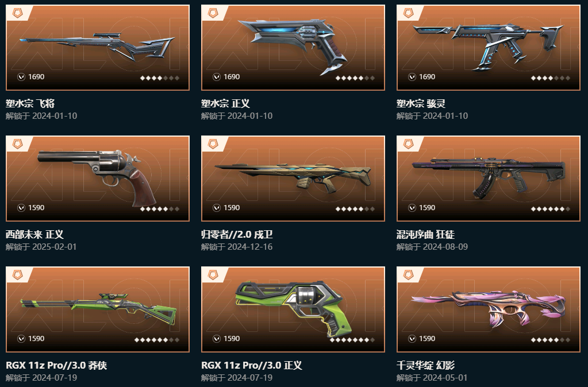Click the upgrade level diamonds on RGX 11z Pro//3.0 正义

(x=352, y=340)
